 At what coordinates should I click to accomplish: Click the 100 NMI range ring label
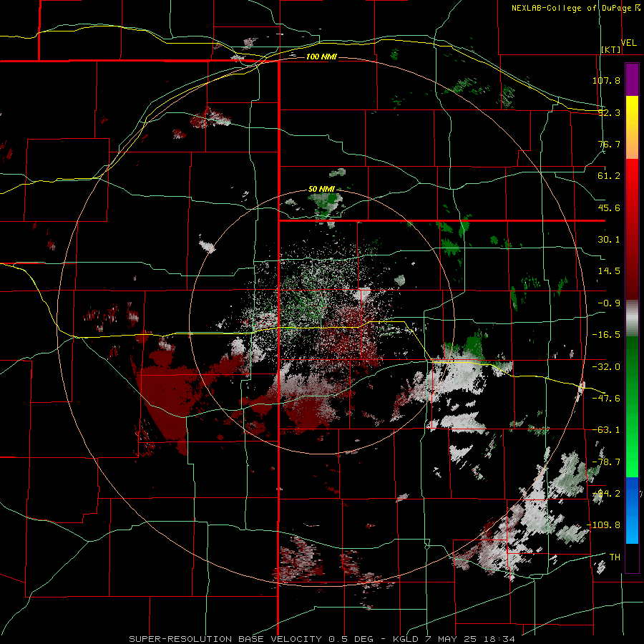(321, 57)
